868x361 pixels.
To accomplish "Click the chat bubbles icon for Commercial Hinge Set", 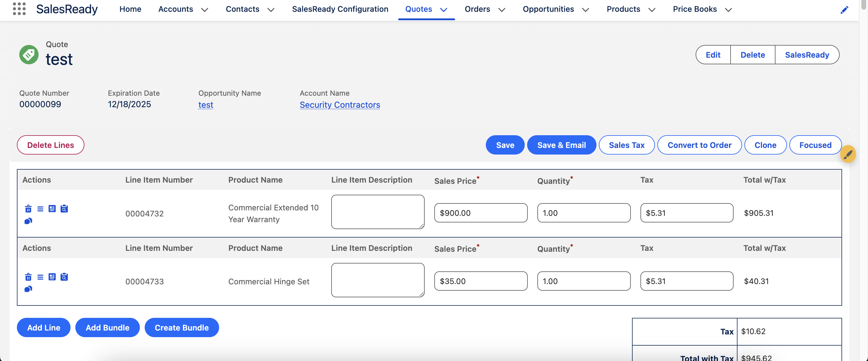I will 28,289.
